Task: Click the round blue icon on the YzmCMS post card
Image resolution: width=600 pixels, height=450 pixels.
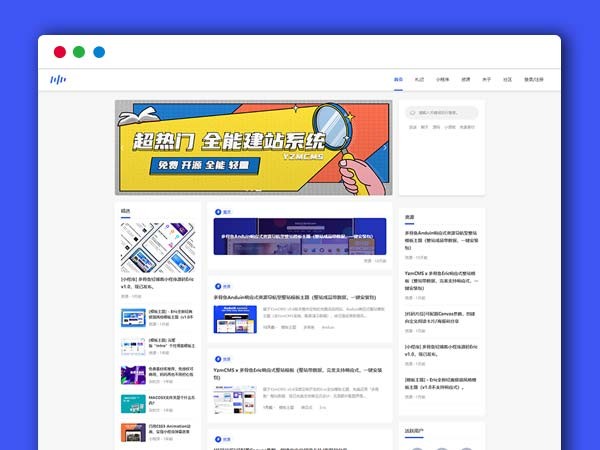Action: (x=217, y=358)
